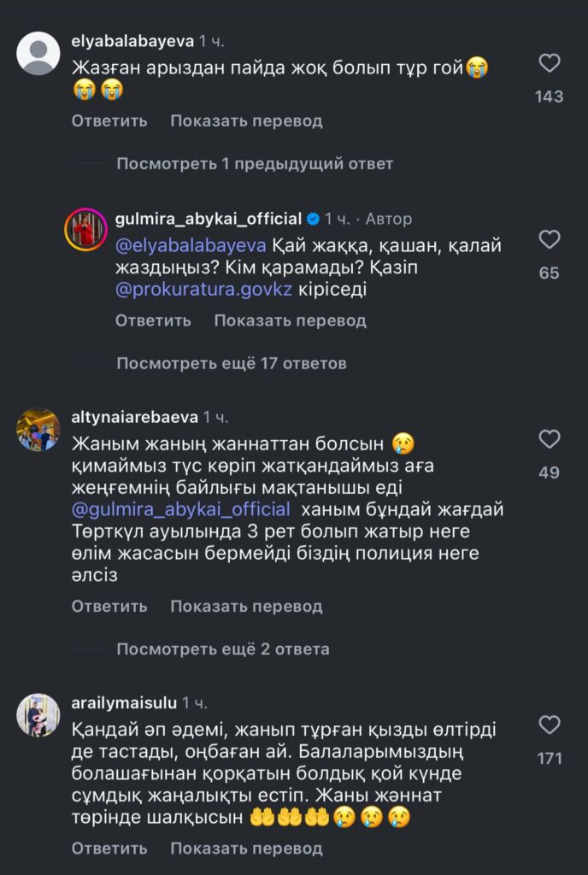The image size is (588, 875).
Task: Expand "Посмотреть ещё 17 ответов"
Action: [x=232, y=363]
